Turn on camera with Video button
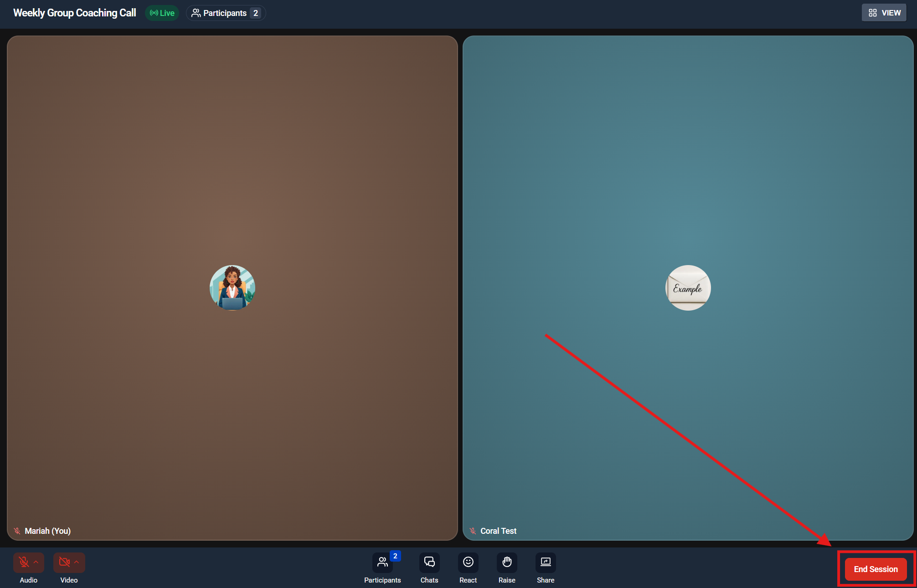 64,562
